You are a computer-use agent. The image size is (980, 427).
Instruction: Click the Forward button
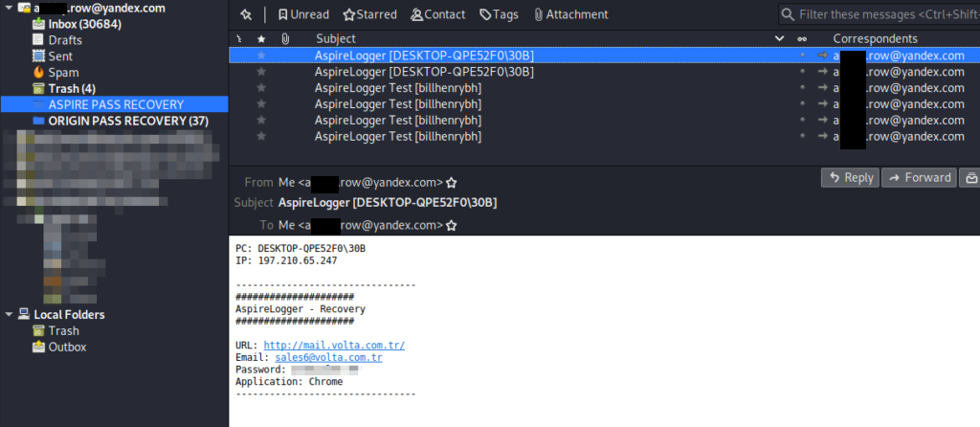pyautogui.click(x=920, y=178)
